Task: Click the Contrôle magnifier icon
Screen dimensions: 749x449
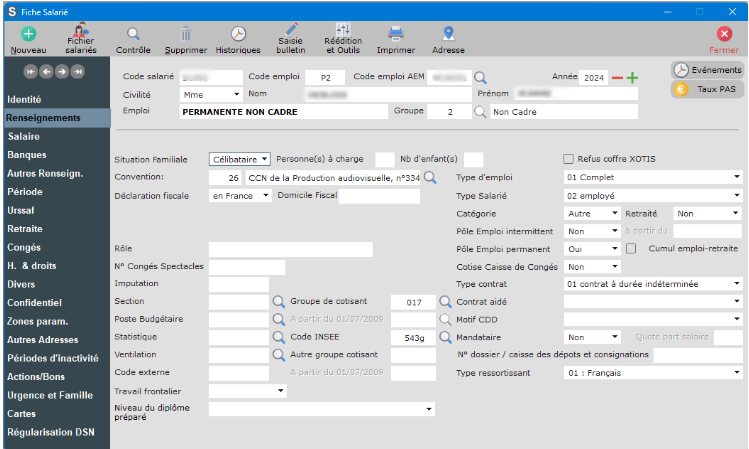Action: (133, 35)
